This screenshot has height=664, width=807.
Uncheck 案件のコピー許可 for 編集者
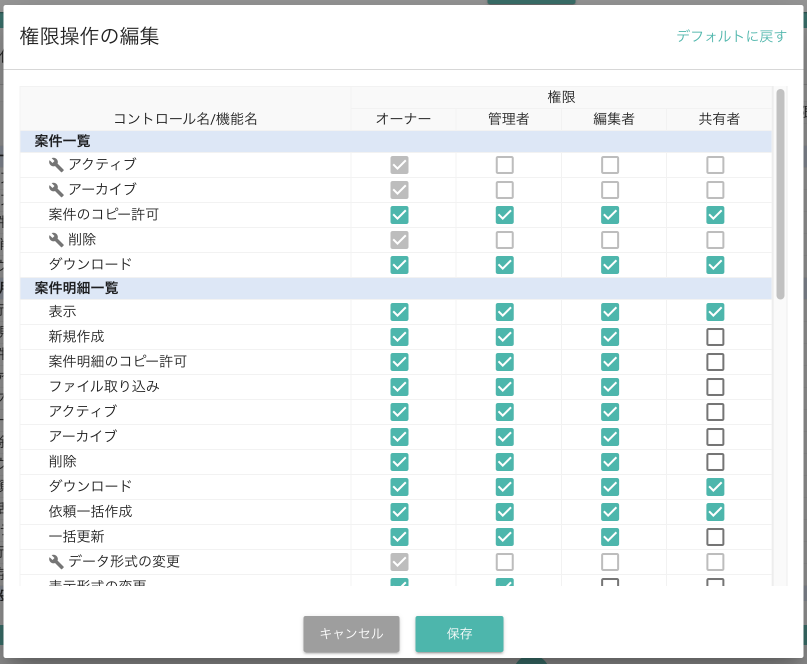coord(610,215)
